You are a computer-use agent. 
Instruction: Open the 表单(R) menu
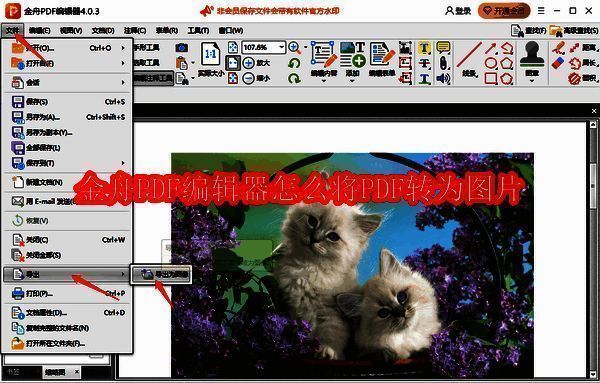(166, 30)
